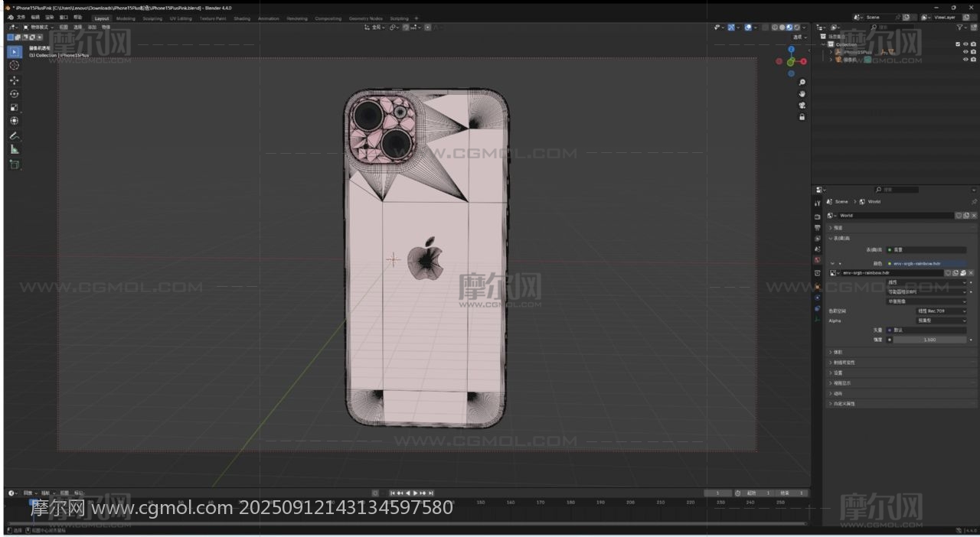Screen dimensions: 980x537
Task: Click the outliner filter funnel icon
Action: click(960, 27)
